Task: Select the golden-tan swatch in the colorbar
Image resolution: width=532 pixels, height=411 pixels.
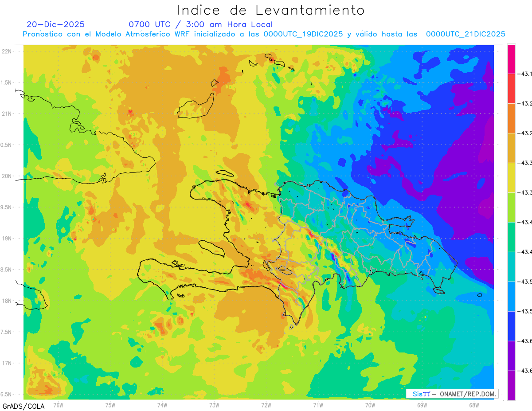Action: pos(511,148)
